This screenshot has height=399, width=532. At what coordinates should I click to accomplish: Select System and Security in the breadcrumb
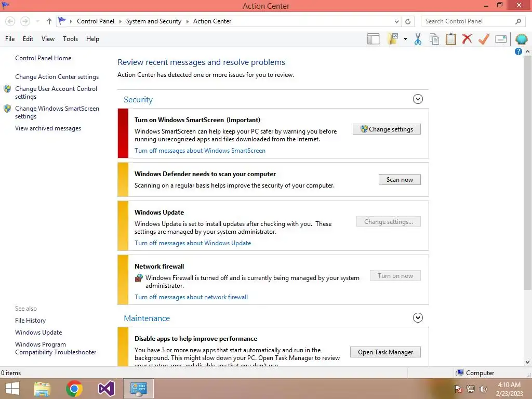click(x=154, y=21)
